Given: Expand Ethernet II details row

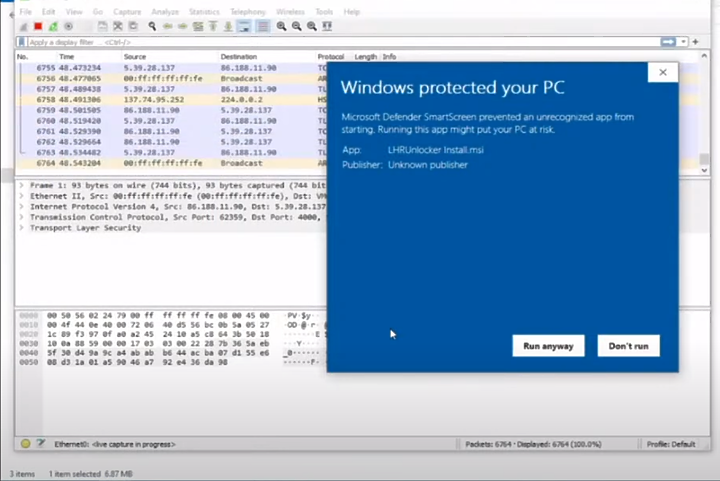Looking at the screenshot, I should tap(22, 196).
